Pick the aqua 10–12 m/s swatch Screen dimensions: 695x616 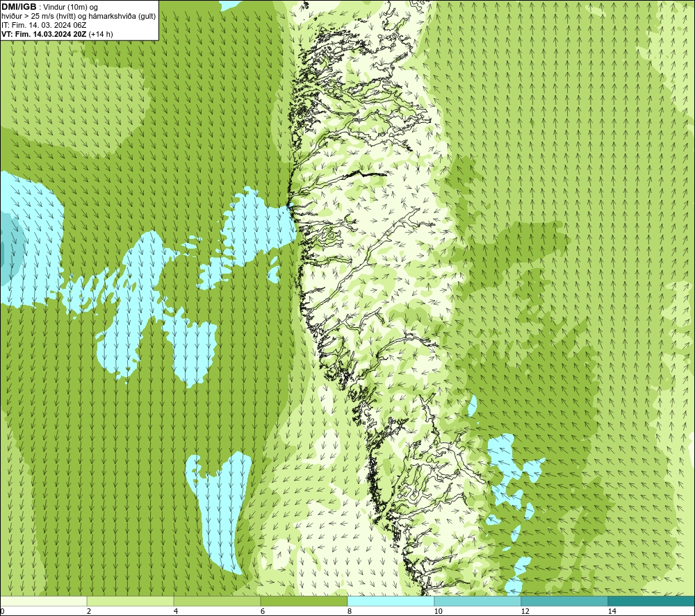[478, 601]
